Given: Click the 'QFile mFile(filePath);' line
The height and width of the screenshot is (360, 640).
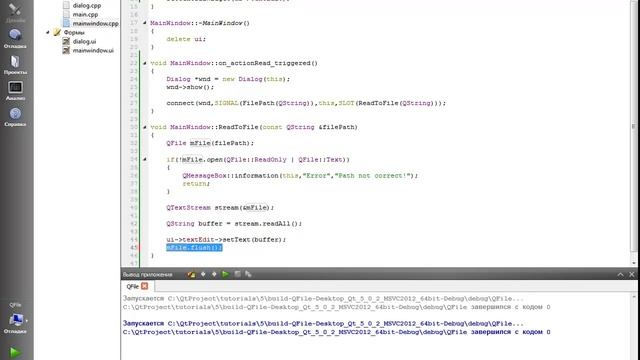Looking at the screenshot, I should [210, 143].
